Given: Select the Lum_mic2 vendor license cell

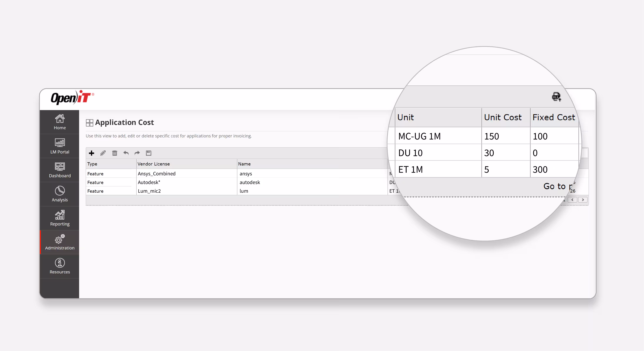Looking at the screenshot, I should (x=186, y=191).
